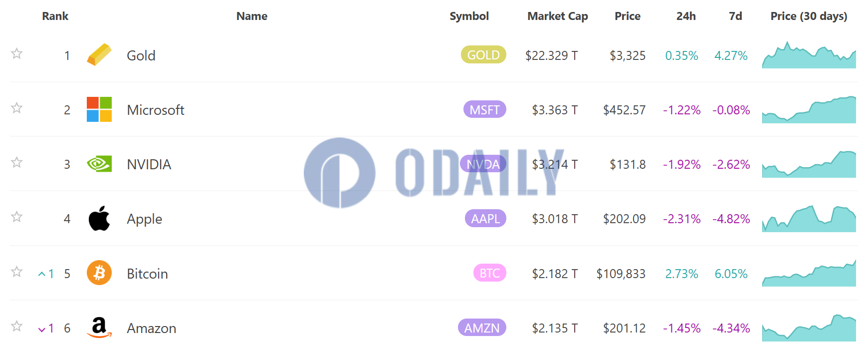Sort by Price column header
868x347 pixels.
(627, 16)
